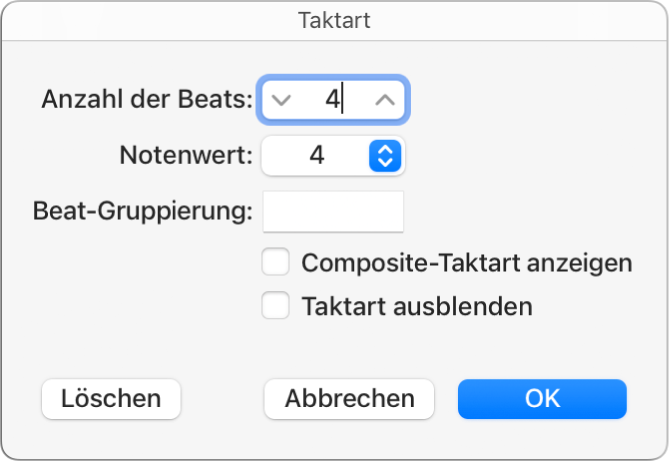
Task: Increase the Anzahl der Beats value
Action: coord(385,99)
